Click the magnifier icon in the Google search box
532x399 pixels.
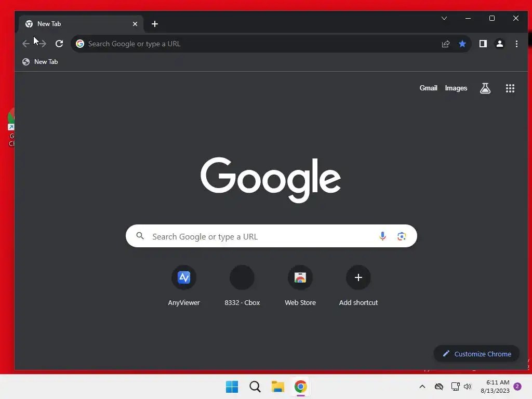click(x=140, y=236)
